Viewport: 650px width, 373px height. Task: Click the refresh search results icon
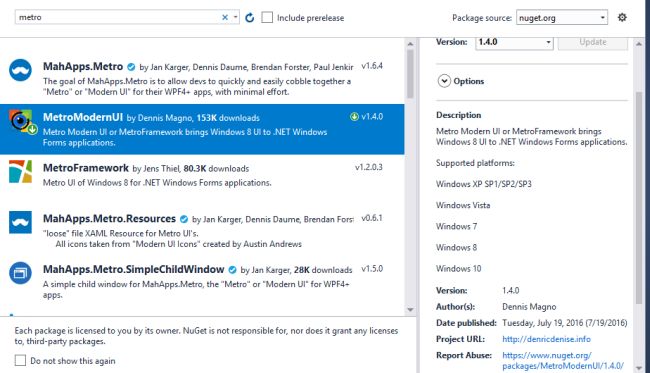pyautogui.click(x=250, y=17)
